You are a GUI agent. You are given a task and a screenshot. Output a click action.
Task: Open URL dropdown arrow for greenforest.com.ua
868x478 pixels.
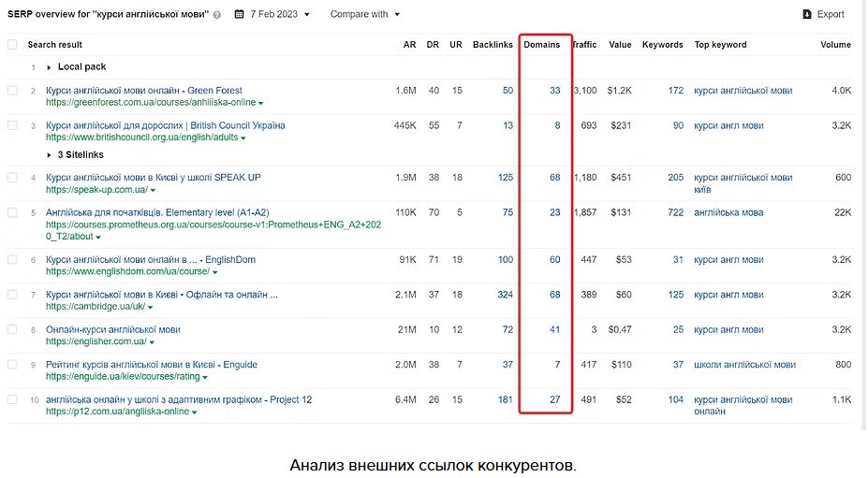261,103
